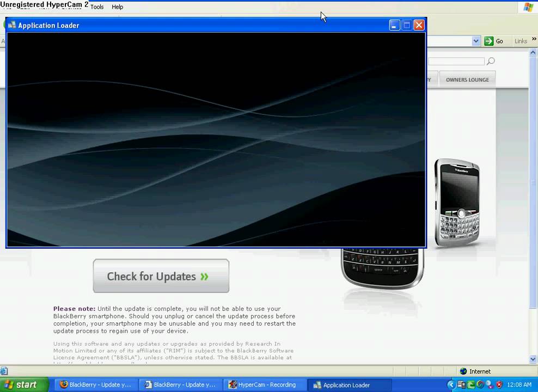This screenshot has height=392, width=538.
Task: Click the page icon in browser status bar
Action: [4, 371]
